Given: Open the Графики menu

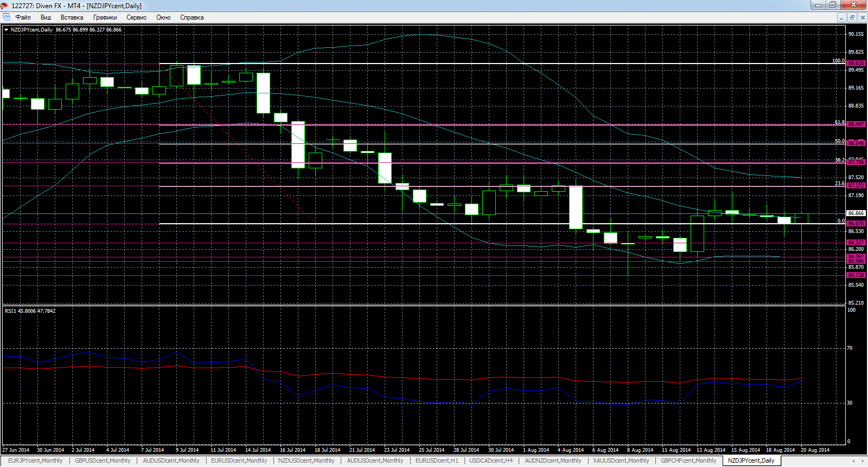Looking at the screenshot, I should coord(105,17).
